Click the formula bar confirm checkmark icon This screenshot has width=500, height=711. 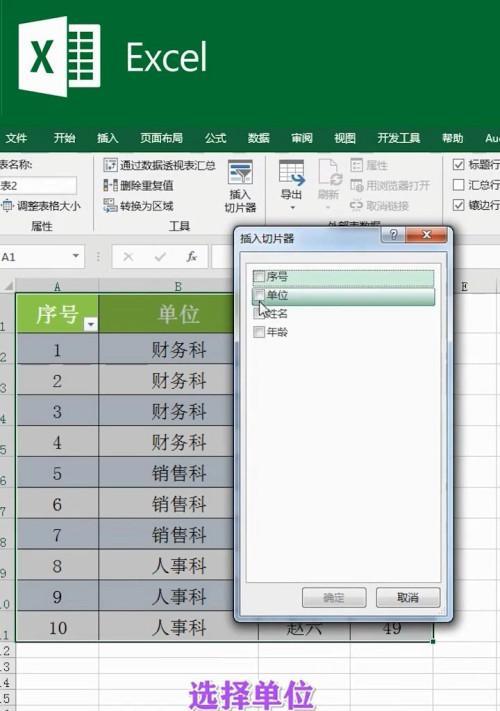160,257
